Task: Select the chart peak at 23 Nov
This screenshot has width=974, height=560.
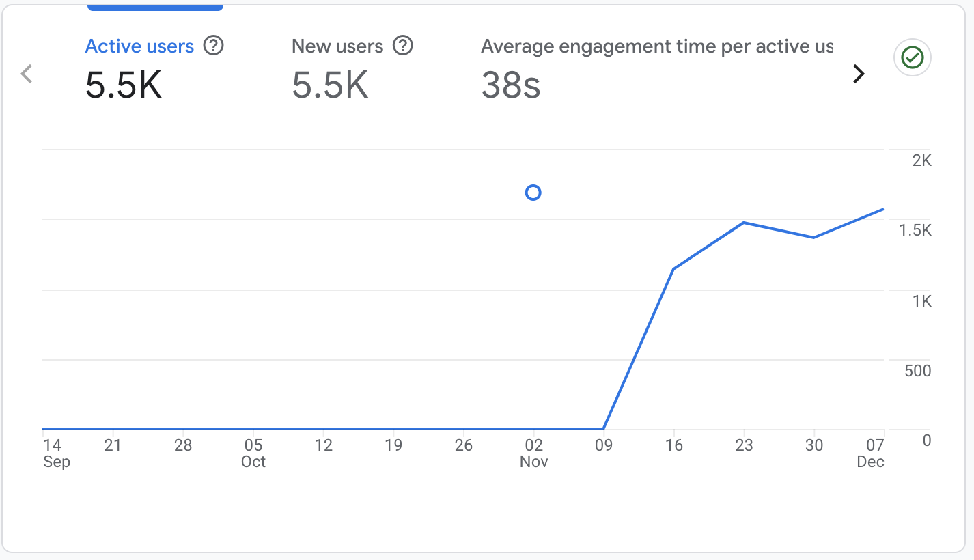Action: [x=744, y=223]
